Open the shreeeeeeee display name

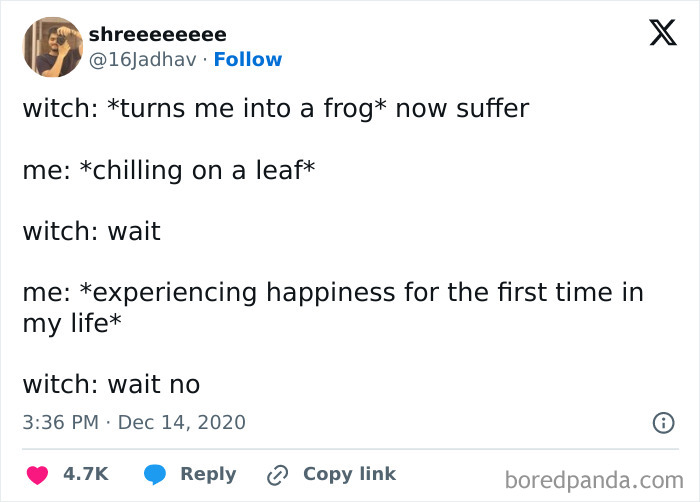pyautogui.click(x=157, y=34)
